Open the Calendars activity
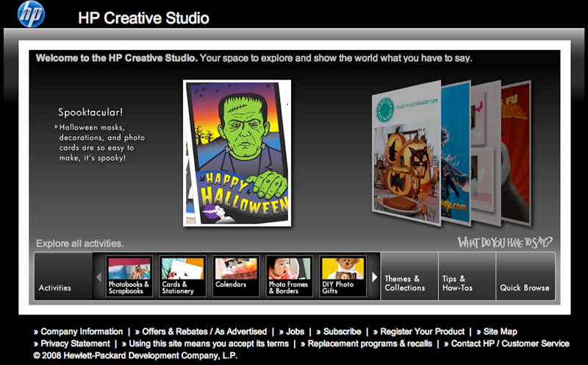This screenshot has height=365, width=588. pyautogui.click(x=236, y=277)
